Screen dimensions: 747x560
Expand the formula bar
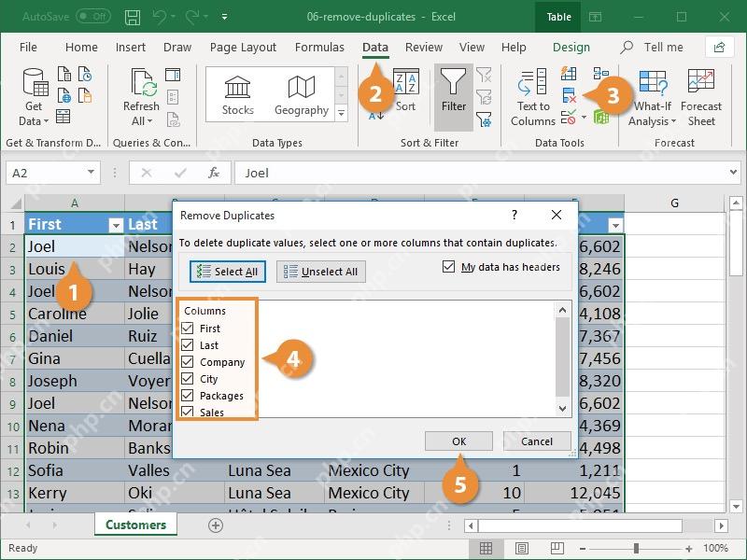coord(733,173)
